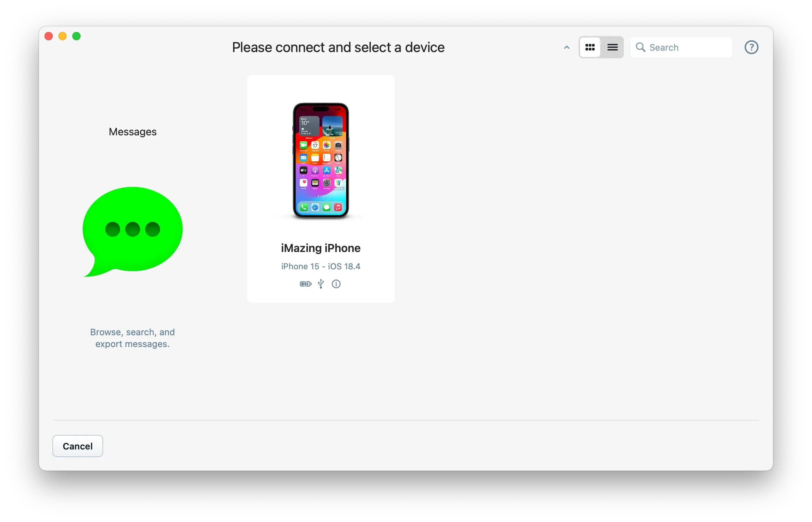Switch to list view of devices
Viewport: 812px width, 522px height.
(612, 47)
